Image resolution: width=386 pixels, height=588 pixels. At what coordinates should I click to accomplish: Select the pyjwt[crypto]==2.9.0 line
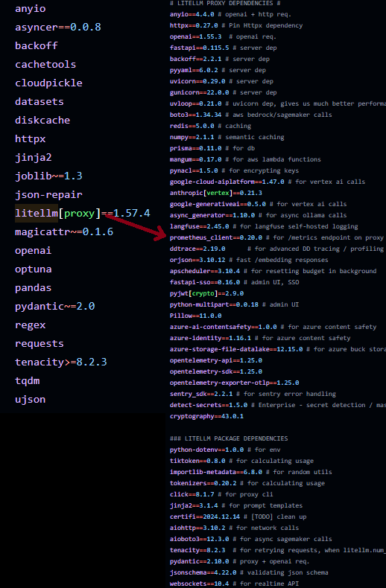coord(206,293)
